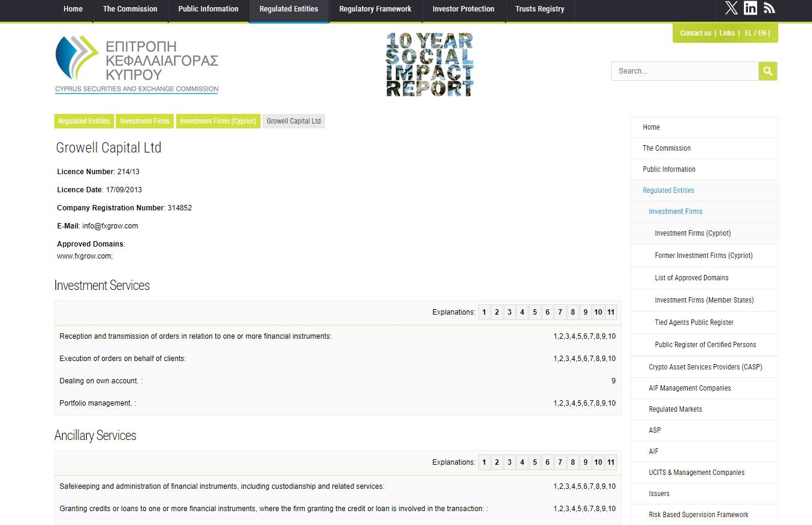Click Investment Firms (Cypriot) breadcrumb
The image size is (812, 525).
coord(218,121)
